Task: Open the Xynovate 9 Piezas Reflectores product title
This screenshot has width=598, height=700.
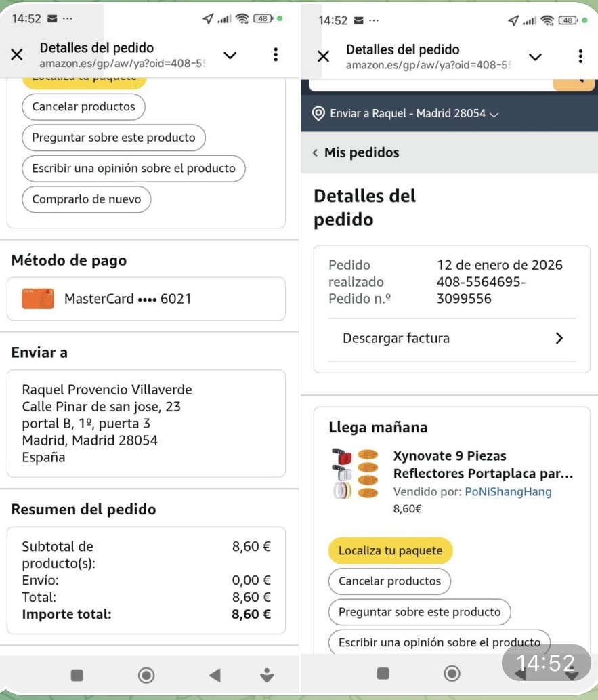Action: pyautogui.click(x=483, y=464)
